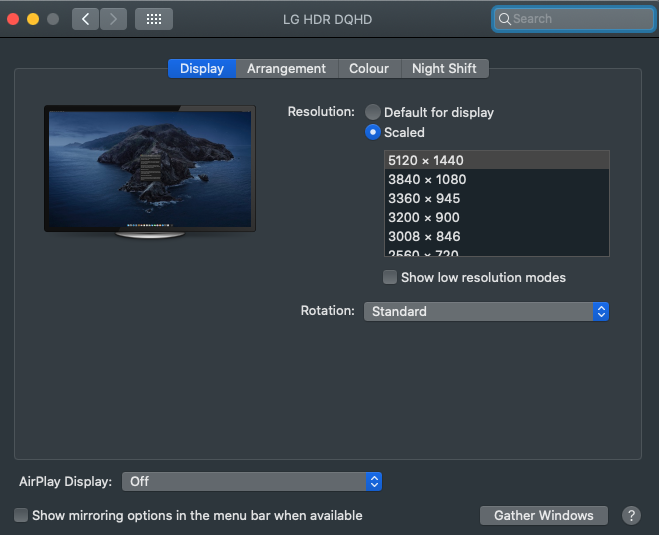The height and width of the screenshot is (535, 659).
Task: Show all preferences via grid icon
Action: 154,19
